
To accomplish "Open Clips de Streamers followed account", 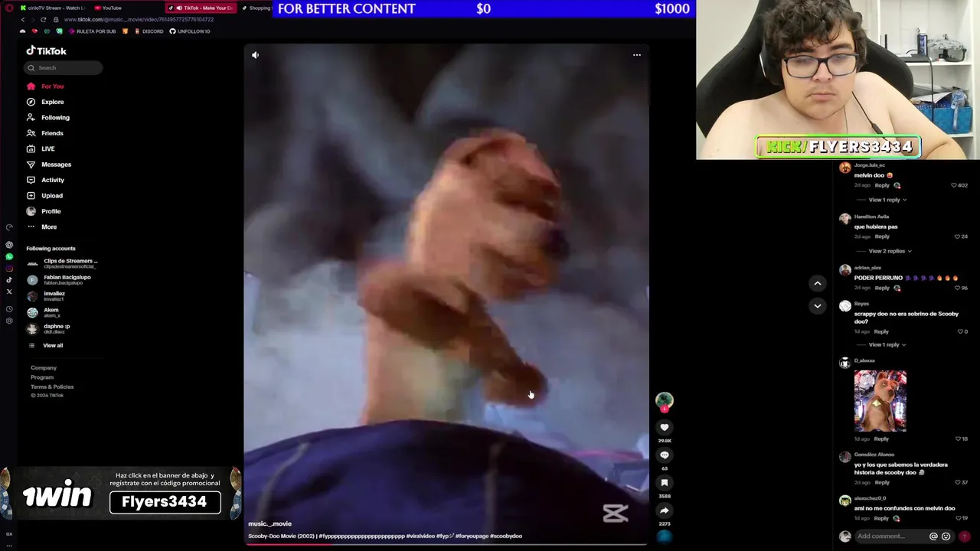I will (63, 263).
